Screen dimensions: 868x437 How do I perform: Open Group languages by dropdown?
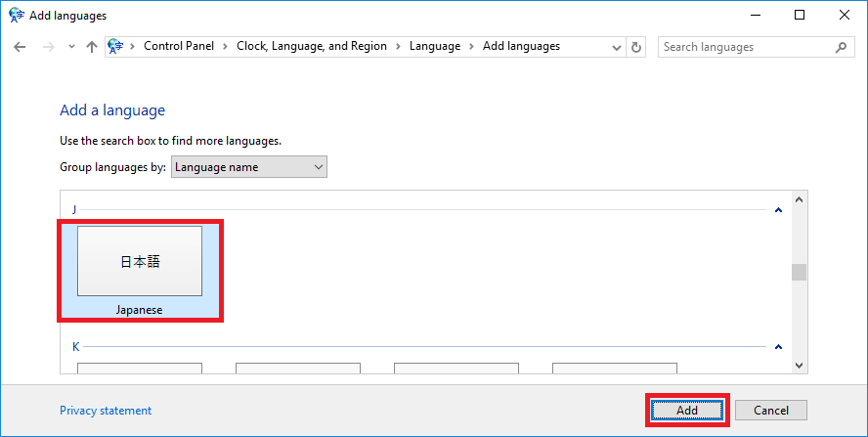[249, 167]
